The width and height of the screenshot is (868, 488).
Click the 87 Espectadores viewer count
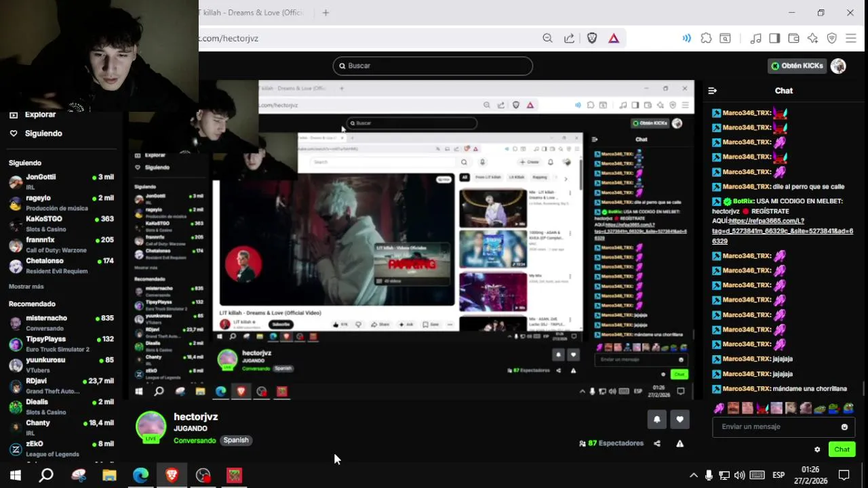tap(612, 443)
